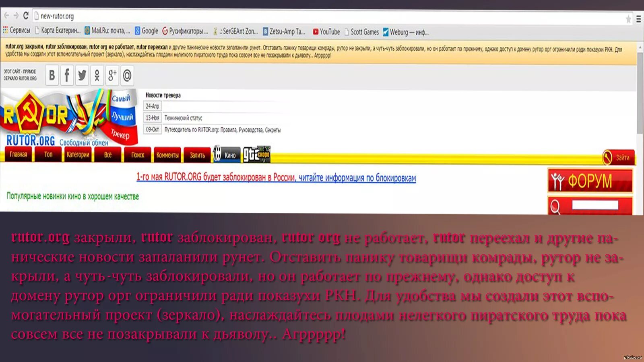Image resolution: width=644 pixels, height=362 pixels.
Task: Open the Кино film reel button
Action: [x=227, y=155]
